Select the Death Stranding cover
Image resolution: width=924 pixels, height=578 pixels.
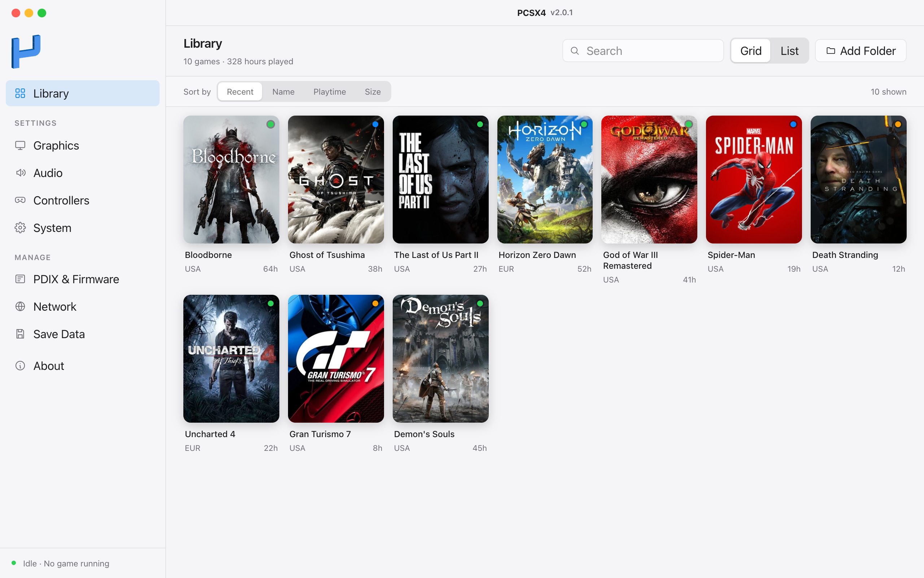point(858,179)
